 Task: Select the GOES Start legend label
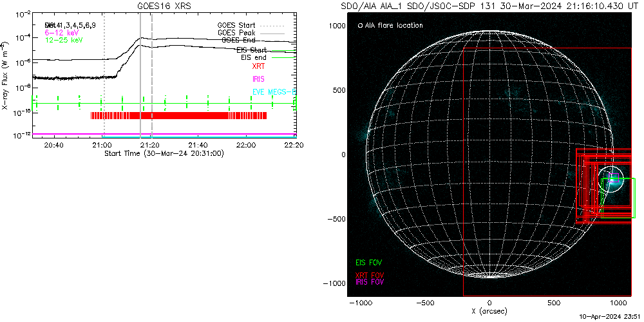click(x=236, y=24)
